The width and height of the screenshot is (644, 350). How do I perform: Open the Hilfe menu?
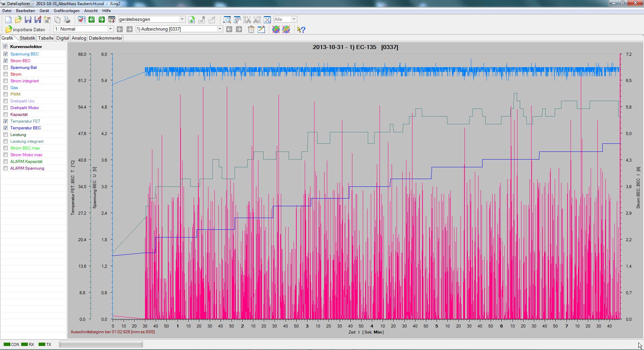[x=106, y=11]
